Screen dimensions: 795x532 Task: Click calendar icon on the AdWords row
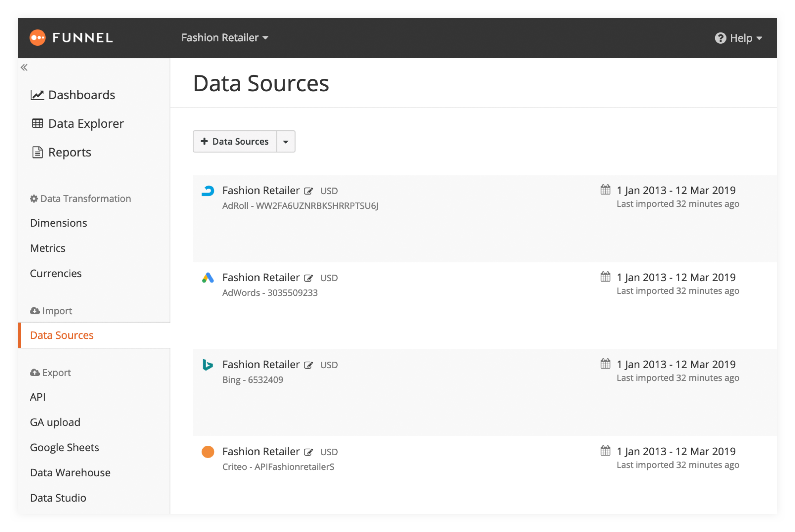click(605, 277)
